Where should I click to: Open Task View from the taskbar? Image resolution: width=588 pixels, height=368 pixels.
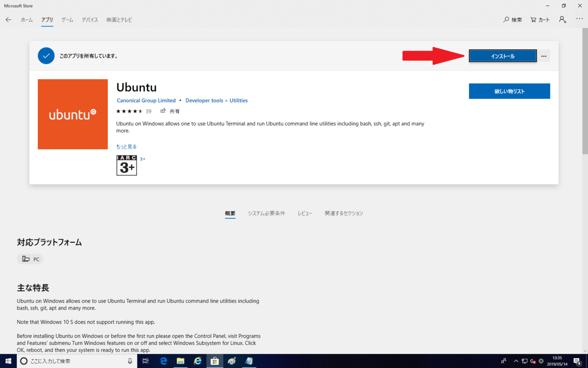146,361
